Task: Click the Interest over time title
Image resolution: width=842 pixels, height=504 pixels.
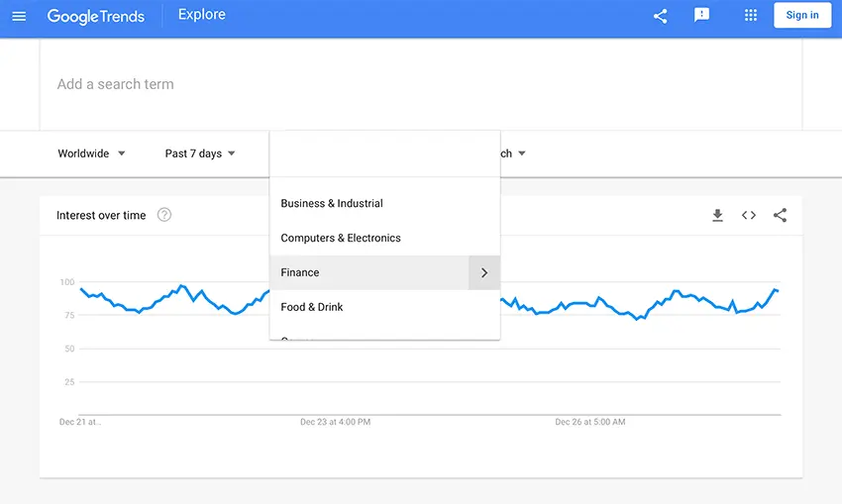Action: pyautogui.click(x=101, y=215)
